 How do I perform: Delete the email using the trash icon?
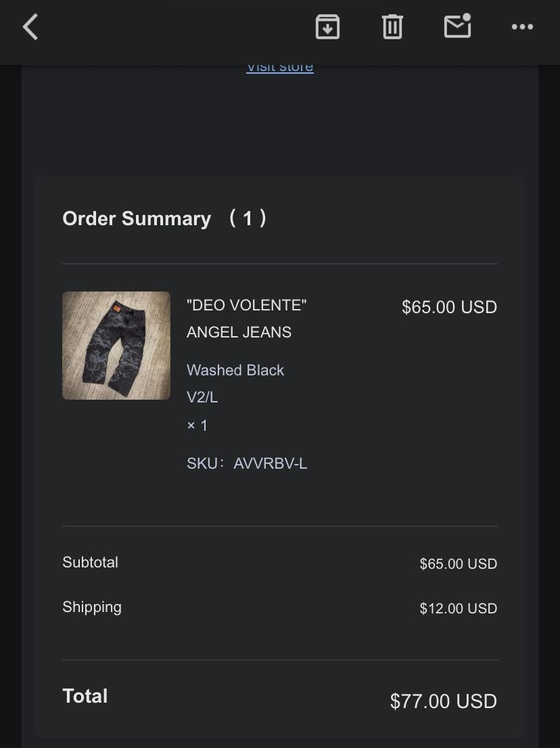point(392,27)
